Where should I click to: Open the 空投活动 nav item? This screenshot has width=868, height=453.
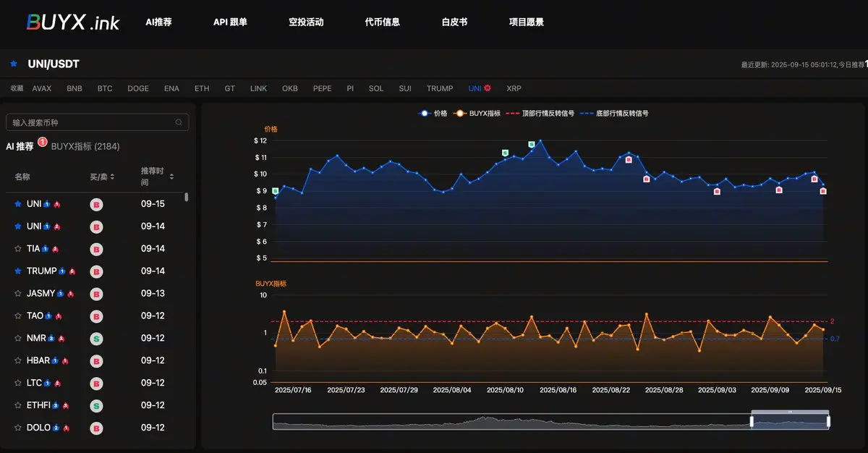306,22
